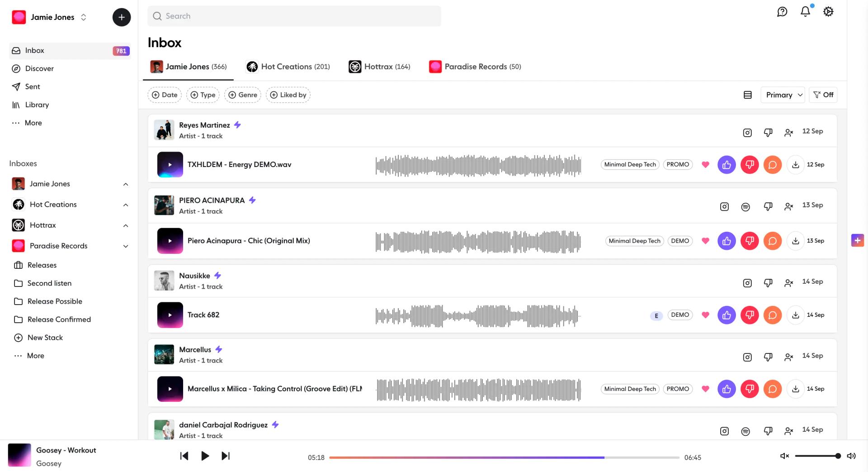Screen dimensions: 868x472
Task: Switch list layout view icon
Action: [748, 95]
